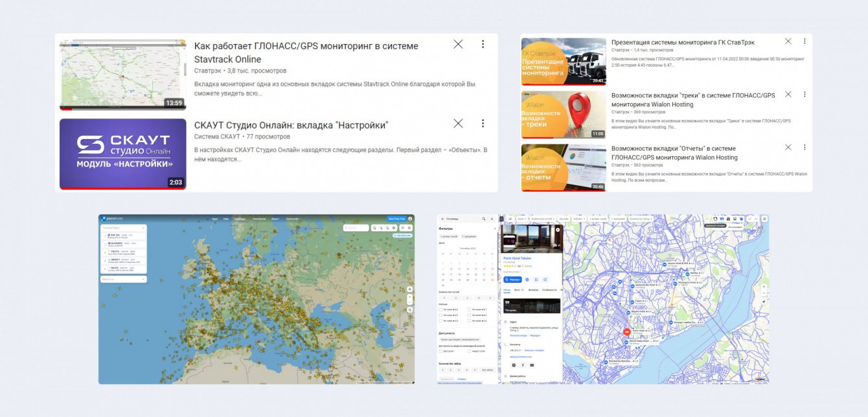Click the planefinder logo
The height and width of the screenshot is (417, 868).
pyautogui.click(x=111, y=218)
